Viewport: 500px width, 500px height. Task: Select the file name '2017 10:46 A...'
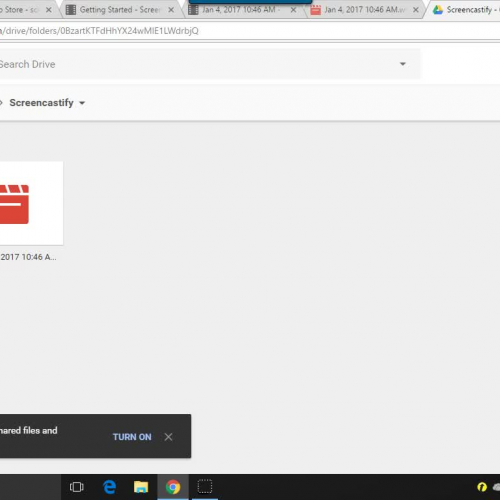(x=28, y=257)
